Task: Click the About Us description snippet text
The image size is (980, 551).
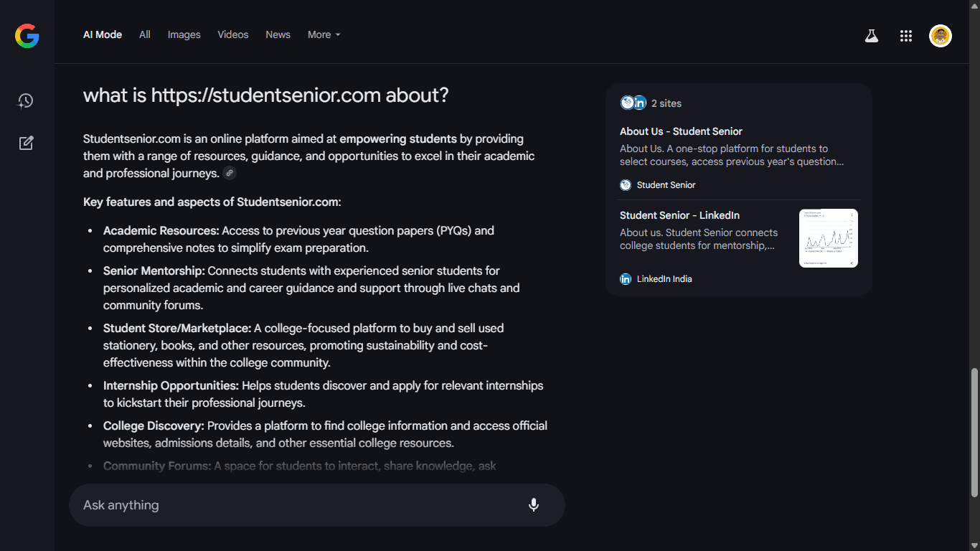Action: point(732,155)
